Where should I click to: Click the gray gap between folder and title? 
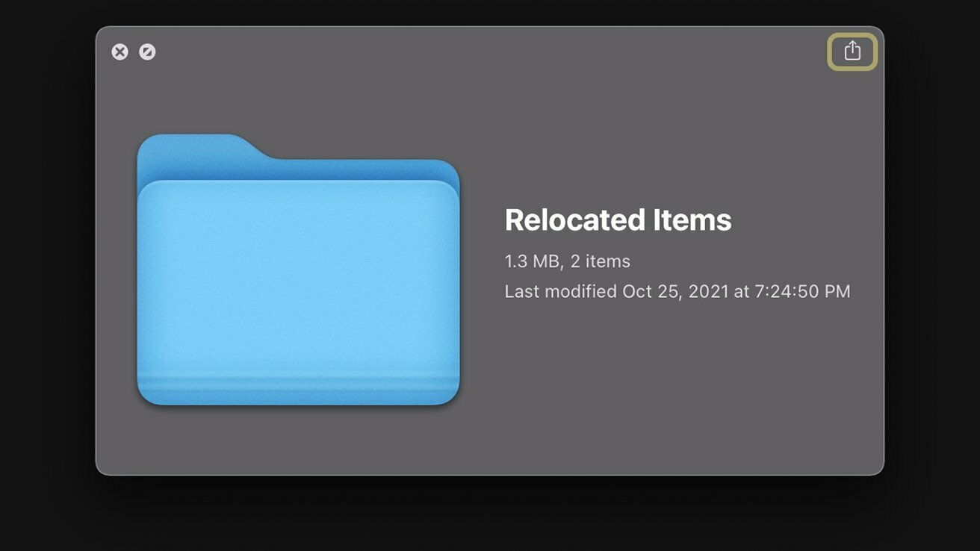[x=482, y=269]
